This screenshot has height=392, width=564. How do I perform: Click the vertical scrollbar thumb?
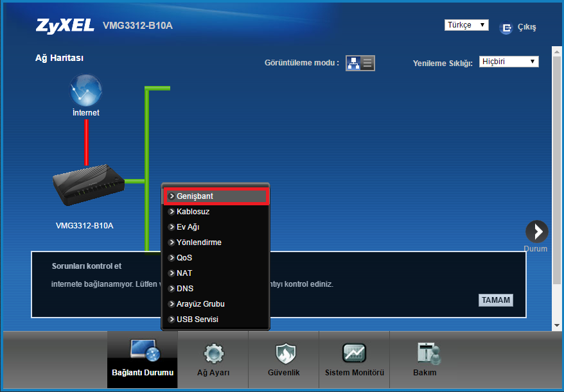(557, 170)
